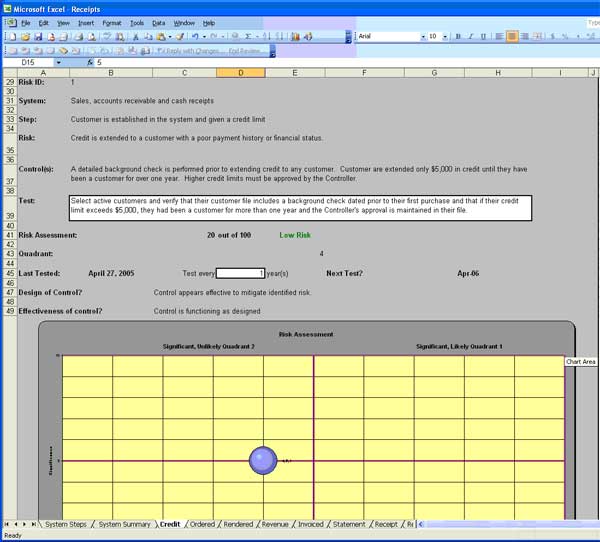Click the Excel workbook icon left of File menu
Screen dimensions: 600x542
point(11,23)
